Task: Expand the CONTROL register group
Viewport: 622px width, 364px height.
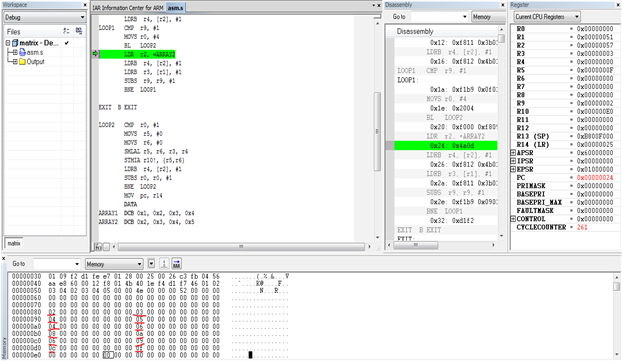Action: (x=513, y=219)
